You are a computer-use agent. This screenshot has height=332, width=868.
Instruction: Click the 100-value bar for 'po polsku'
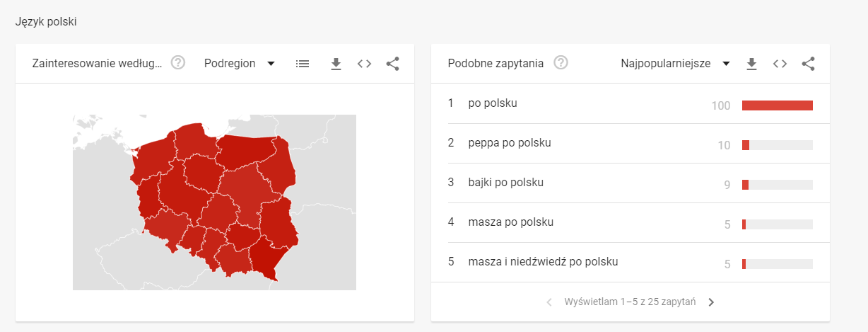(x=777, y=105)
